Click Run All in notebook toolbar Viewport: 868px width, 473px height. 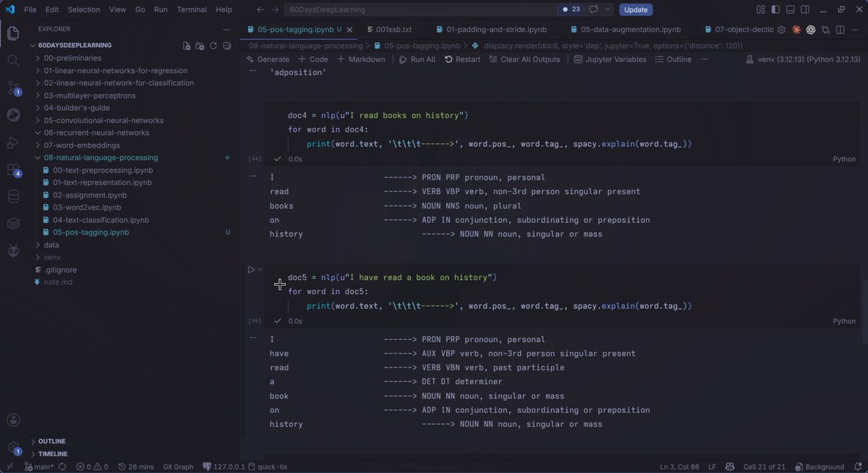click(417, 59)
